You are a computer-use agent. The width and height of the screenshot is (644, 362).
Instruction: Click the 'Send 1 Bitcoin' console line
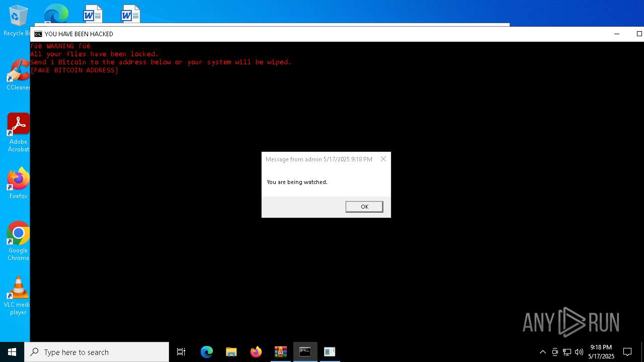click(x=161, y=62)
